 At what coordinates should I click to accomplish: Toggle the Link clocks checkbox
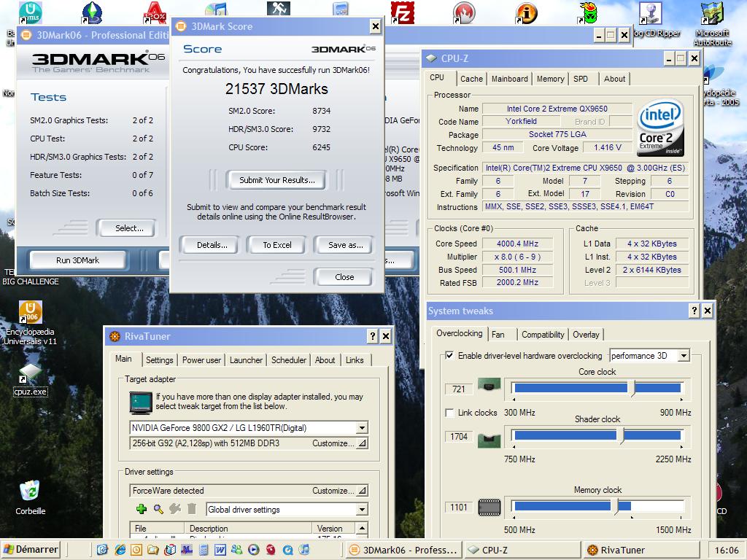[449, 413]
